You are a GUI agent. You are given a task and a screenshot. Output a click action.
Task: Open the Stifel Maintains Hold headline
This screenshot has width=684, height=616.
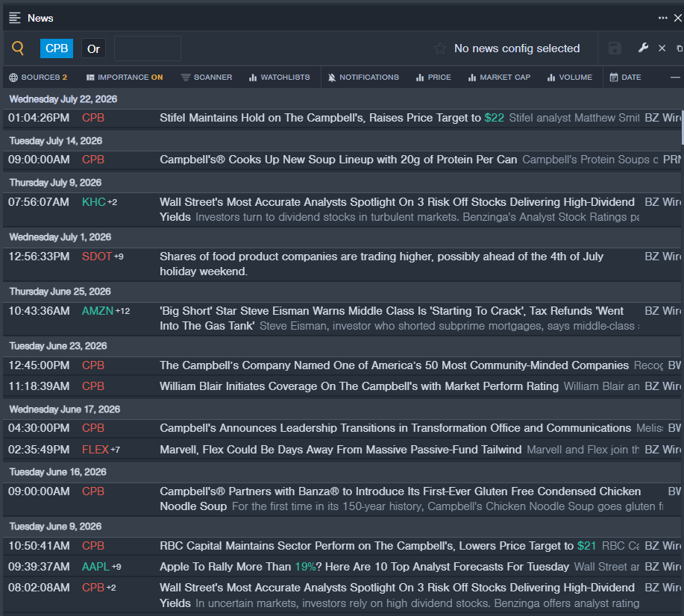click(332, 118)
